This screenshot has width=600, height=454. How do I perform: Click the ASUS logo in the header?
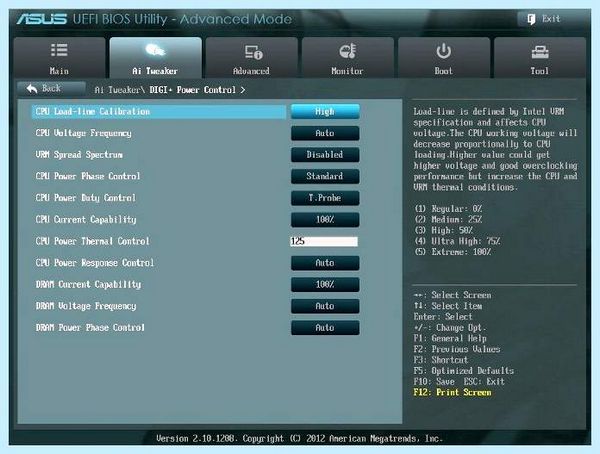[41, 19]
